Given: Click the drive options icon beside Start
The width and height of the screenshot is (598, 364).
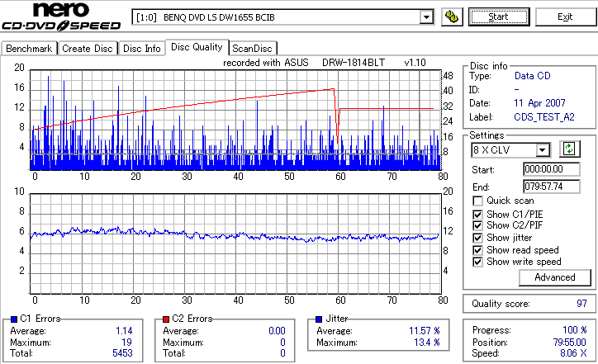Looking at the screenshot, I should [452, 17].
